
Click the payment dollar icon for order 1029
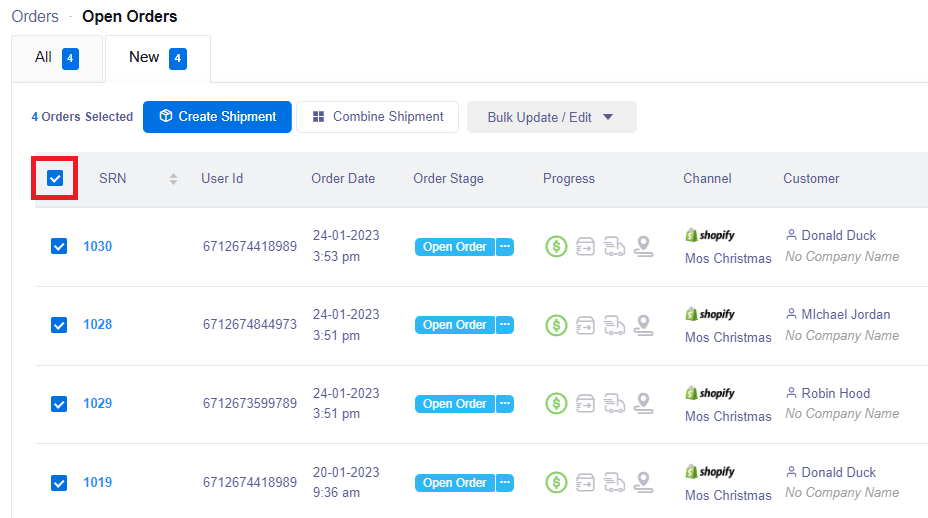coord(556,403)
